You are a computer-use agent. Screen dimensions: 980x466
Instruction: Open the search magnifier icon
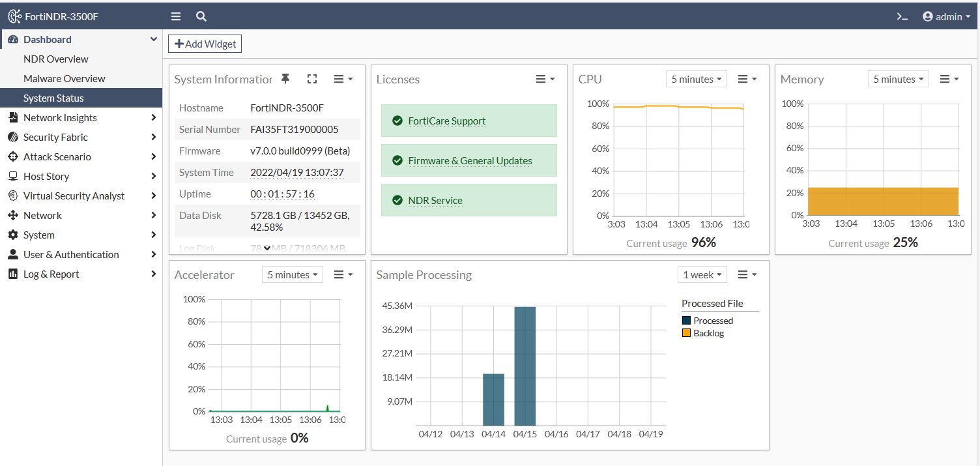click(201, 16)
